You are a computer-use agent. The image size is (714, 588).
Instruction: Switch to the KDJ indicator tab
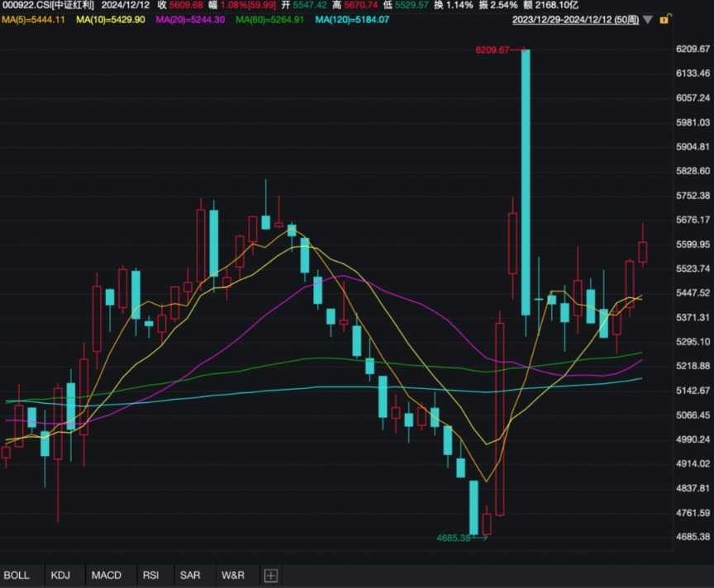coord(60,576)
